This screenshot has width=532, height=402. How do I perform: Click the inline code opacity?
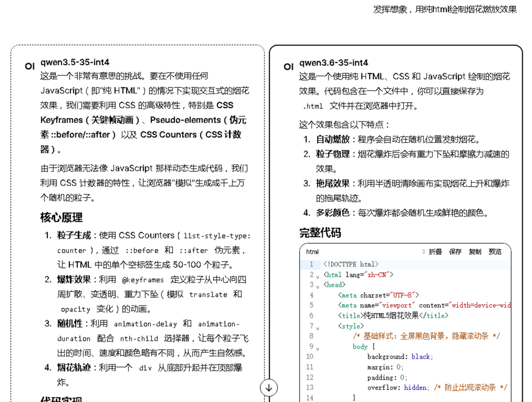(75, 309)
